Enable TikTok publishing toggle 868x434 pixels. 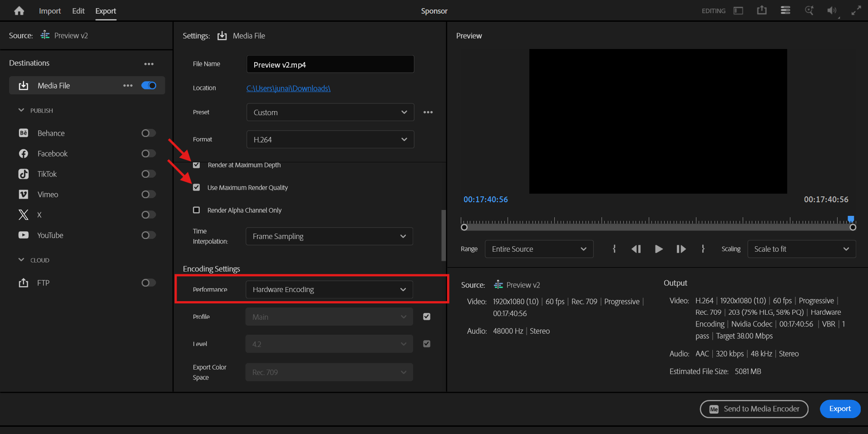tap(148, 174)
